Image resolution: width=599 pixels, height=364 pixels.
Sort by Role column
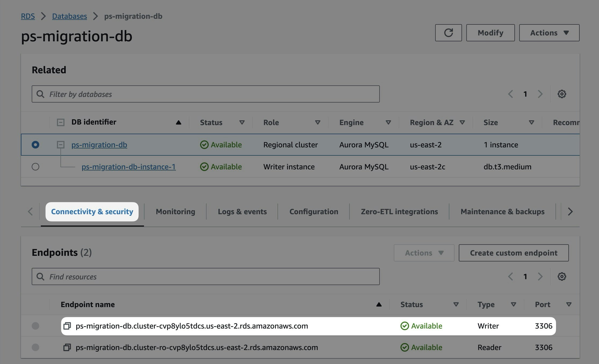pyautogui.click(x=317, y=122)
